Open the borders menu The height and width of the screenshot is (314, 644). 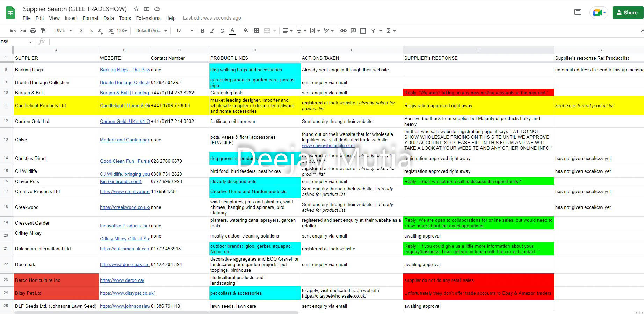coord(256,31)
